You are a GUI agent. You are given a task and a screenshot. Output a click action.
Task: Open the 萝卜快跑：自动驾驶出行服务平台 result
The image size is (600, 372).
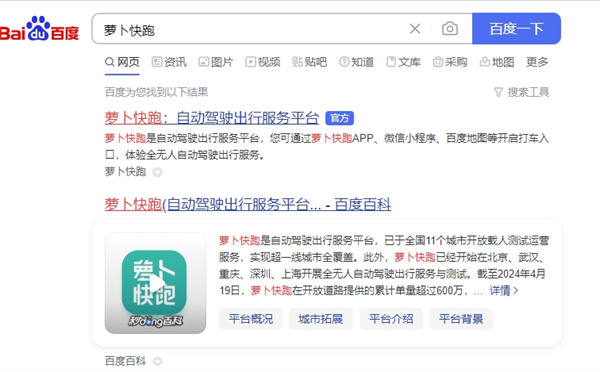click(x=212, y=118)
